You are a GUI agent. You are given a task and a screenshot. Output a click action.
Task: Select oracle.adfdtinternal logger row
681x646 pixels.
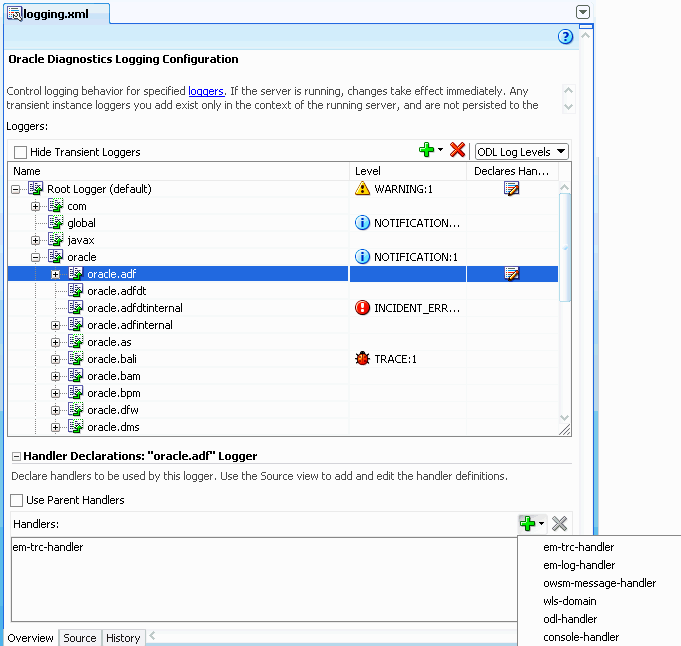tap(283, 308)
